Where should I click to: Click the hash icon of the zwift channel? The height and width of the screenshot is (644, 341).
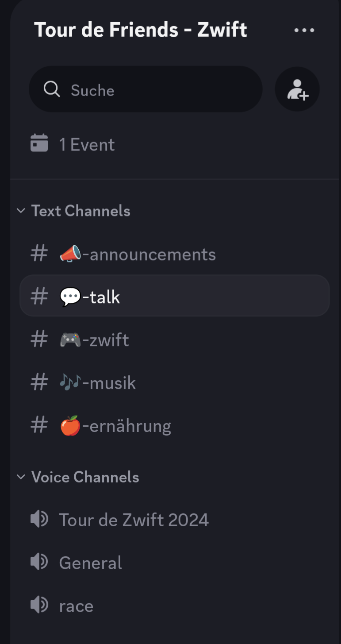(39, 340)
